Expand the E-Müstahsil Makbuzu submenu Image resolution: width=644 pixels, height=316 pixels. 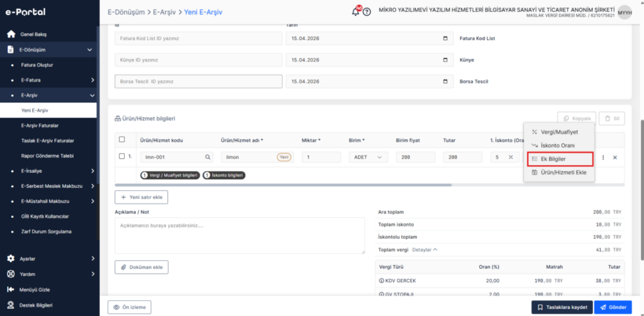pos(92,201)
